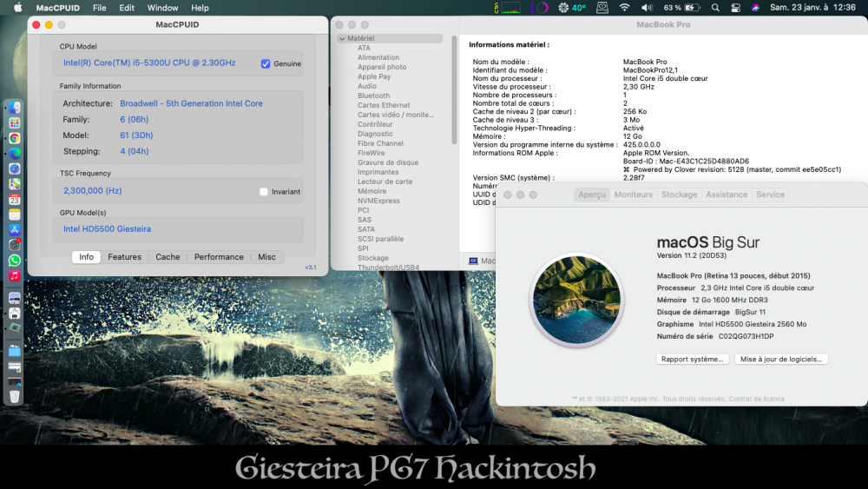
Task: Open the volume control in menu bar
Action: [646, 8]
